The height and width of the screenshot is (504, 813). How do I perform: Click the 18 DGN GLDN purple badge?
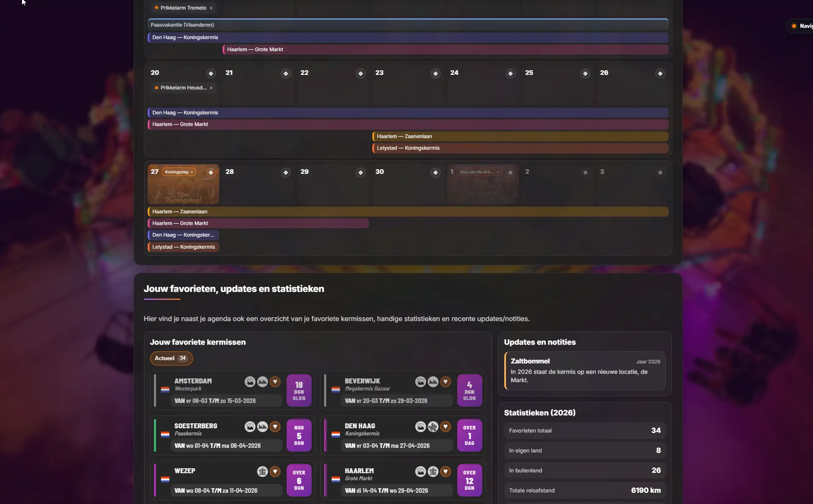click(299, 391)
